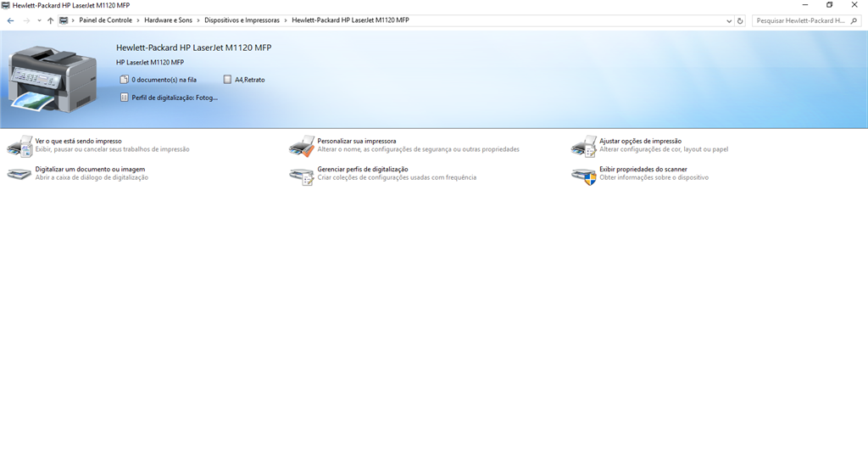Expand chevron after Dispositivos e Impressoras
The image size is (868, 464).
click(x=286, y=20)
